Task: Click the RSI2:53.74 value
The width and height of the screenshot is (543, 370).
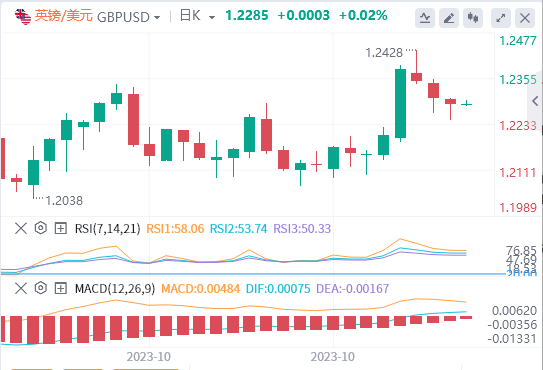Action: click(x=238, y=229)
